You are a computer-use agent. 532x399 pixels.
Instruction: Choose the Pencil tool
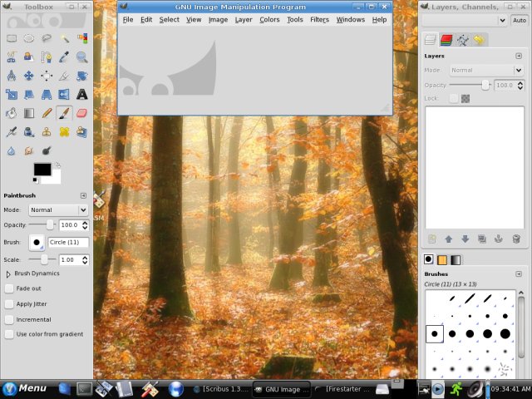click(x=47, y=112)
